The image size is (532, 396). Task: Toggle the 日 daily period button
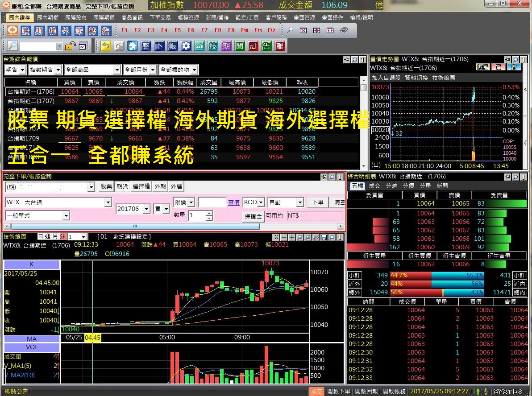pos(41,236)
